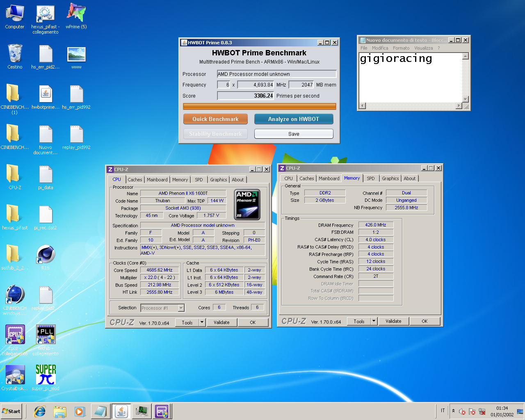Image resolution: width=525 pixels, height=420 pixels.
Task: Open Windows Explorer from the taskbar
Action: tap(60, 411)
